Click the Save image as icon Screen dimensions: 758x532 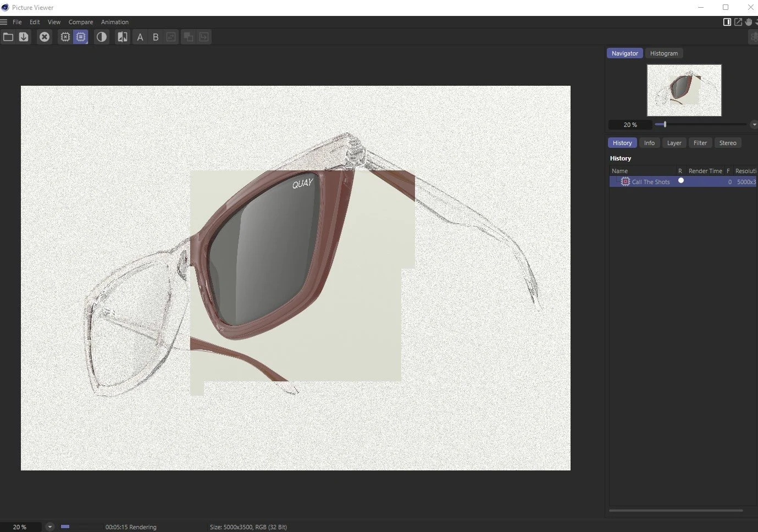24,37
